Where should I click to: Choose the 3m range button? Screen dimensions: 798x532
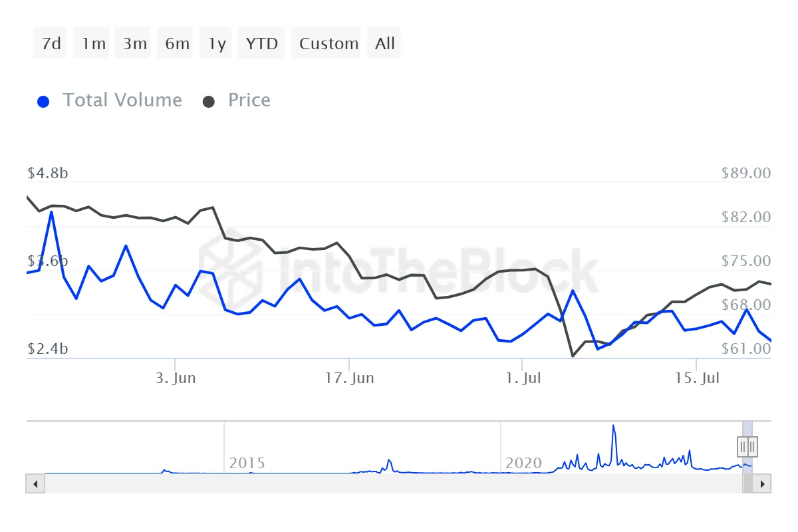pyautogui.click(x=135, y=44)
